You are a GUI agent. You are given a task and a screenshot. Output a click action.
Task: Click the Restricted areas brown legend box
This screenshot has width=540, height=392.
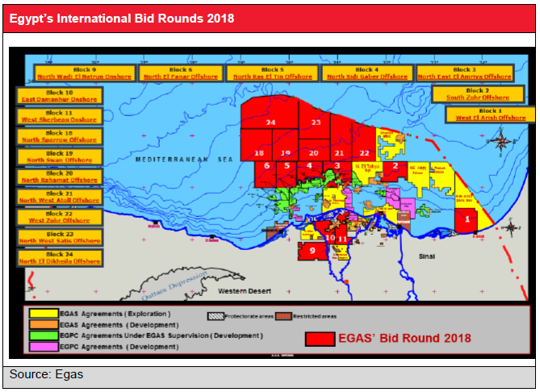[x=283, y=316]
